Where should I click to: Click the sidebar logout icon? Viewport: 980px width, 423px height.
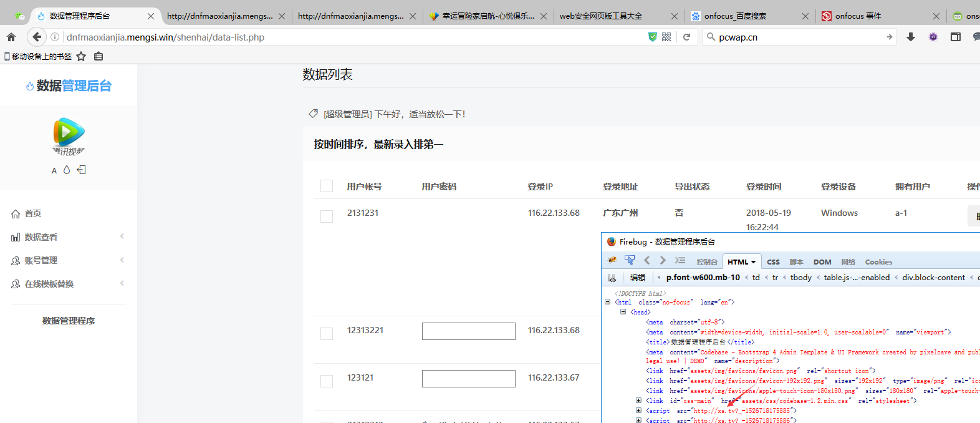pos(81,170)
